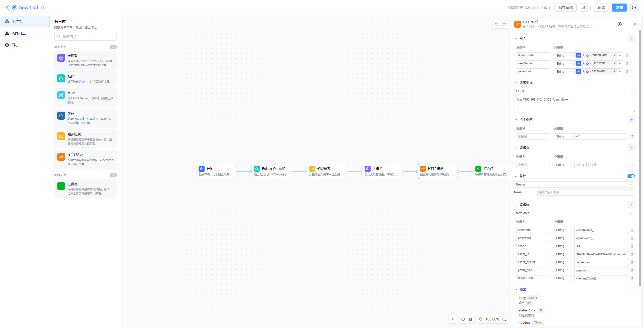Pick the 代码 node card in library
Screen dimensions: 644x328
point(86,118)
